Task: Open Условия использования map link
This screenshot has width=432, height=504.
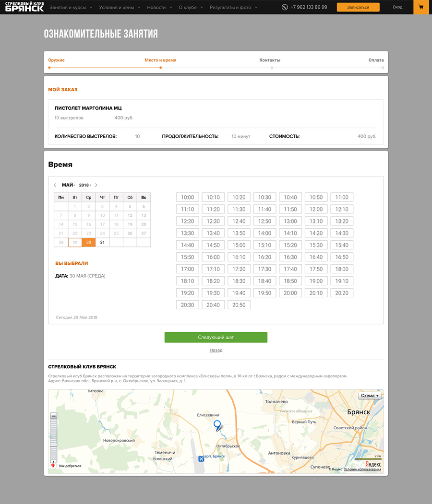Action: tap(362, 469)
